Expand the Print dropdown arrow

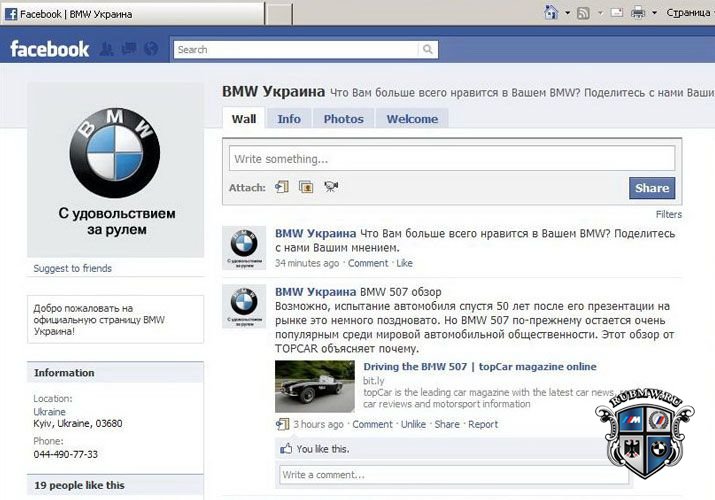click(x=654, y=13)
